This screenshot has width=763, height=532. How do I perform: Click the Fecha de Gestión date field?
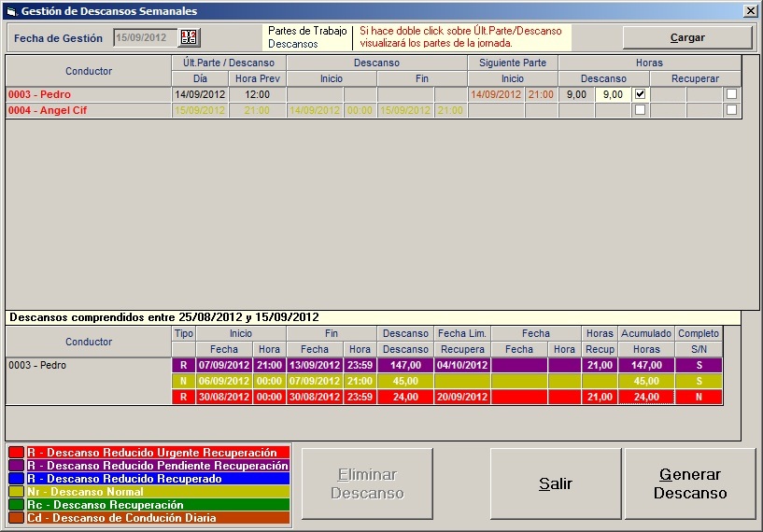click(145, 37)
